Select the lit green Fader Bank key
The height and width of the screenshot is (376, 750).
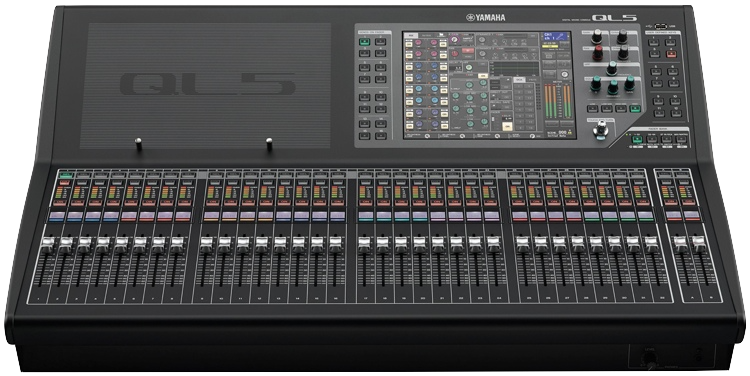point(637,140)
